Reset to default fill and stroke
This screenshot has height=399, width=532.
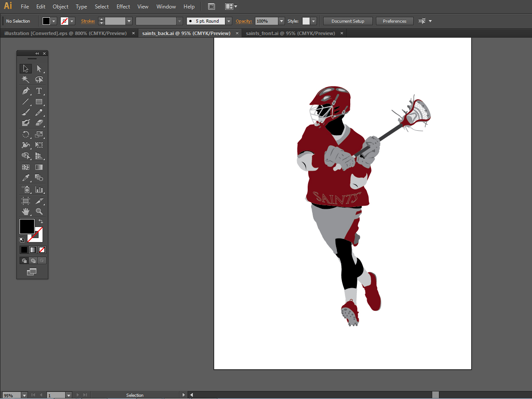pos(21,240)
